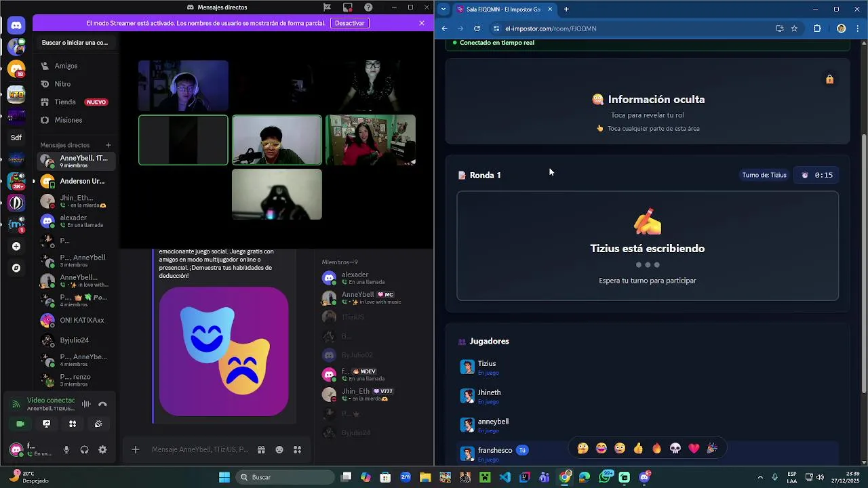Reload the El Impostor page in Chrome
The image size is (868, 488).
[477, 28]
